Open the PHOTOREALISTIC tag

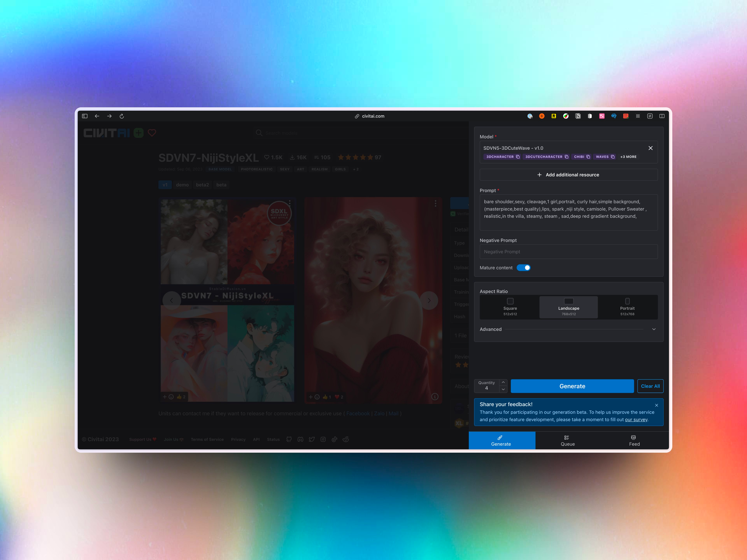pyautogui.click(x=257, y=169)
